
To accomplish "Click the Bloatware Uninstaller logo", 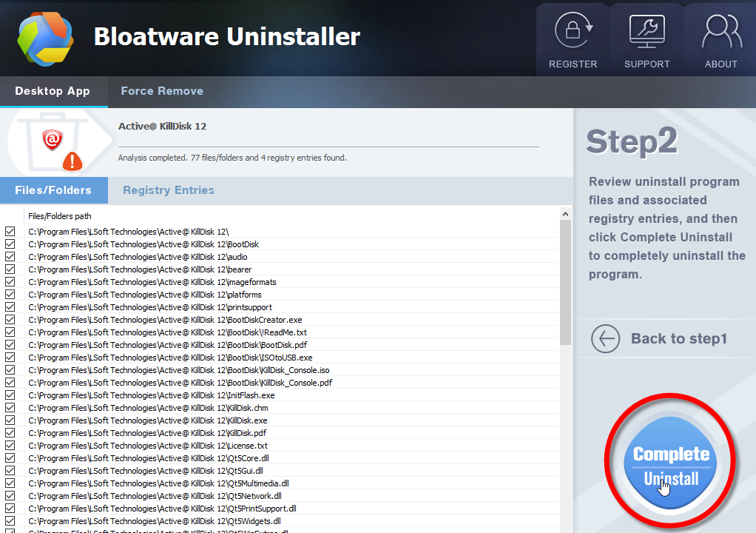I will [x=45, y=38].
